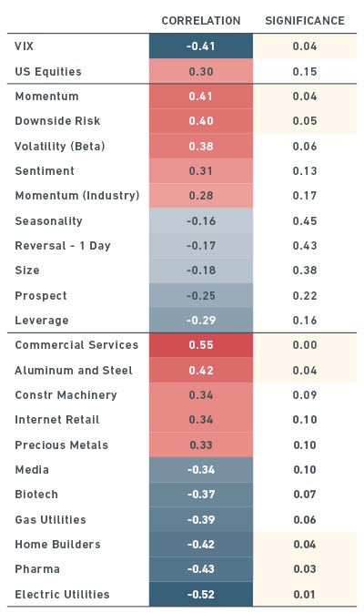
Task: Click the Home Builders significance value 0.04
Action: click(x=305, y=544)
